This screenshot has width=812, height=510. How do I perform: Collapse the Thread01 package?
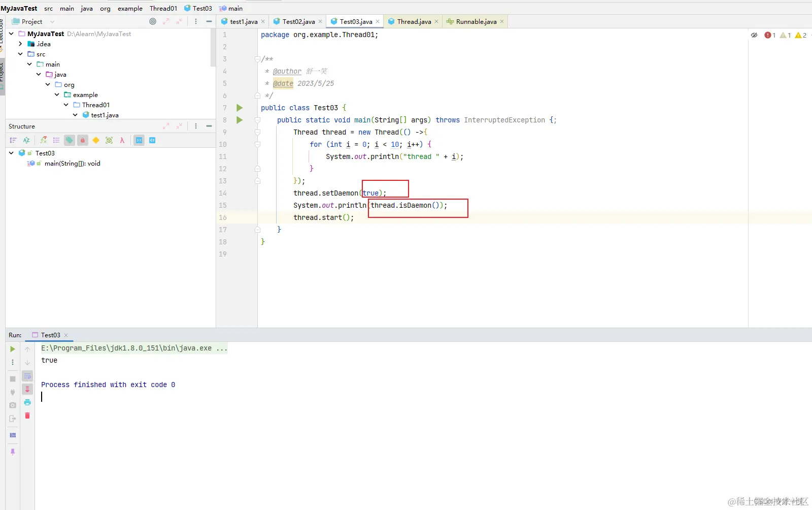coord(66,105)
